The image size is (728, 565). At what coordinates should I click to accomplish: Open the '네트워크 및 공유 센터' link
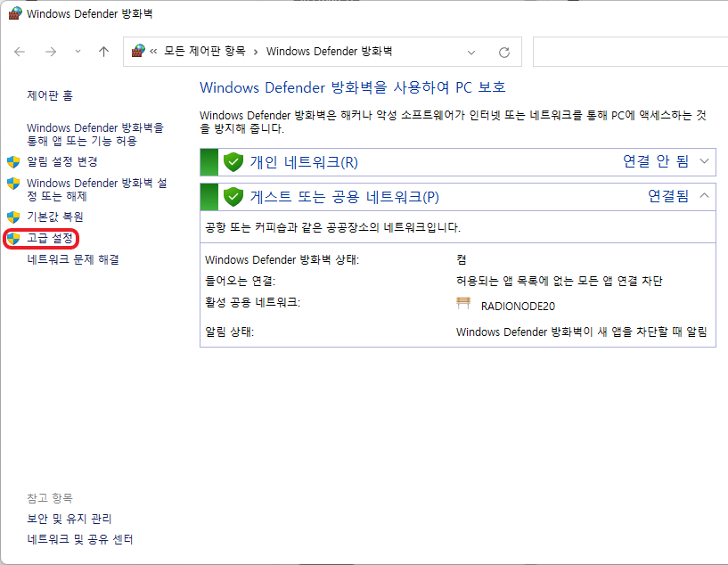click(80, 539)
